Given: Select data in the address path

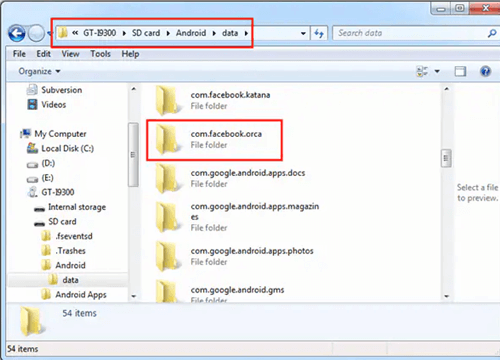Looking at the screenshot, I should [230, 33].
